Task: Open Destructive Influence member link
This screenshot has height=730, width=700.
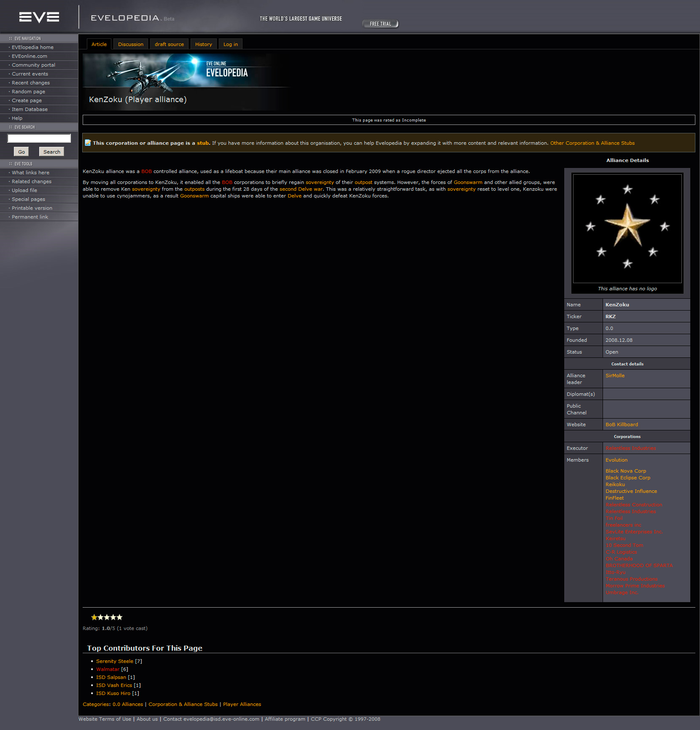Action: pyautogui.click(x=631, y=491)
